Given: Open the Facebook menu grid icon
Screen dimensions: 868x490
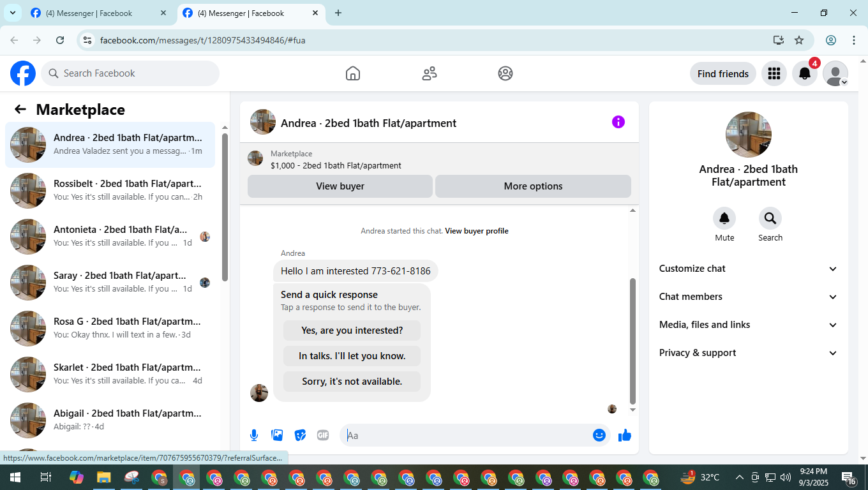Looking at the screenshot, I should tap(774, 73).
